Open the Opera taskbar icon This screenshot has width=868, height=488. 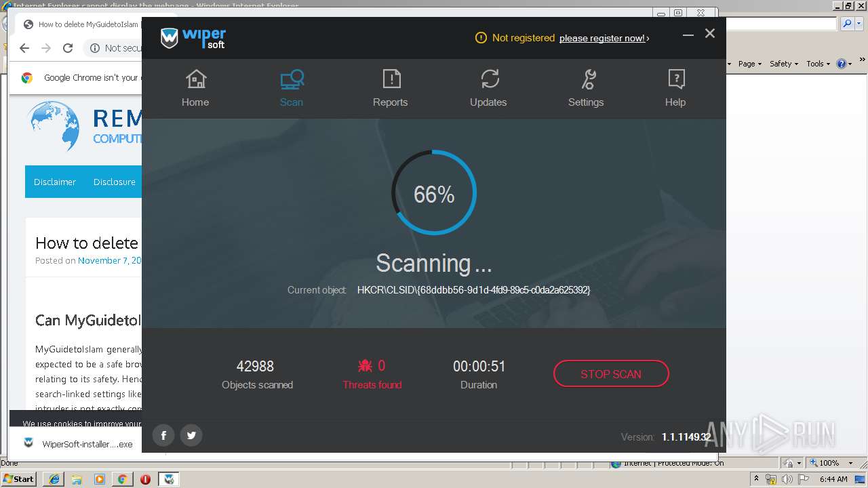[145, 479]
